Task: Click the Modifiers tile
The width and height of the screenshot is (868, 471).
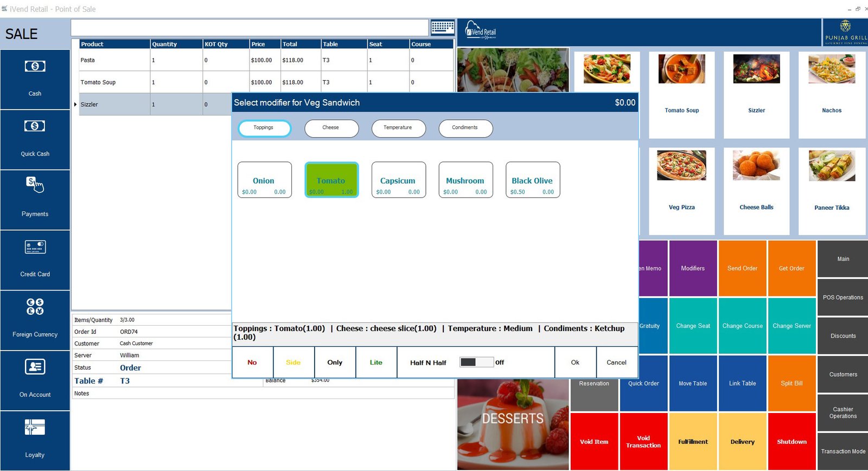Action: coord(693,268)
